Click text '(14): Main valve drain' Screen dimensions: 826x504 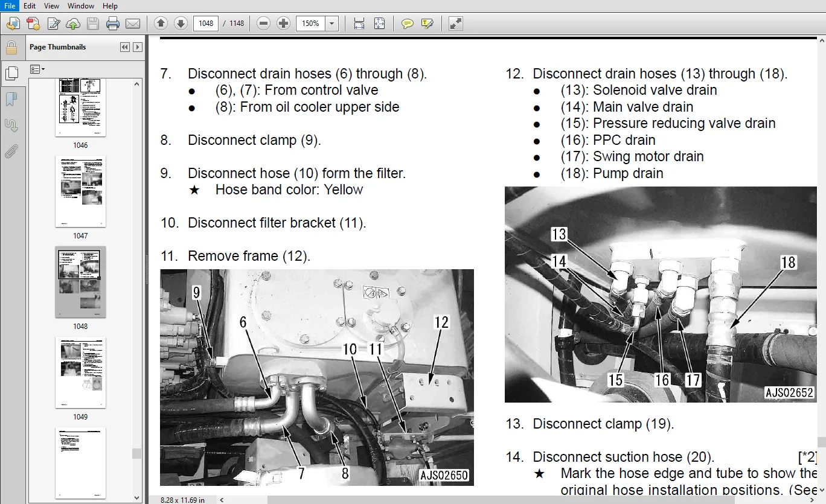pyautogui.click(x=627, y=107)
